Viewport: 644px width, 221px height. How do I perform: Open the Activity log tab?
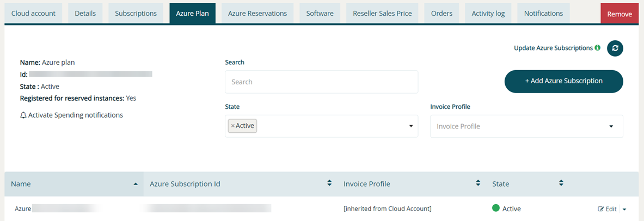pyautogui.click(x=488, y=13)
